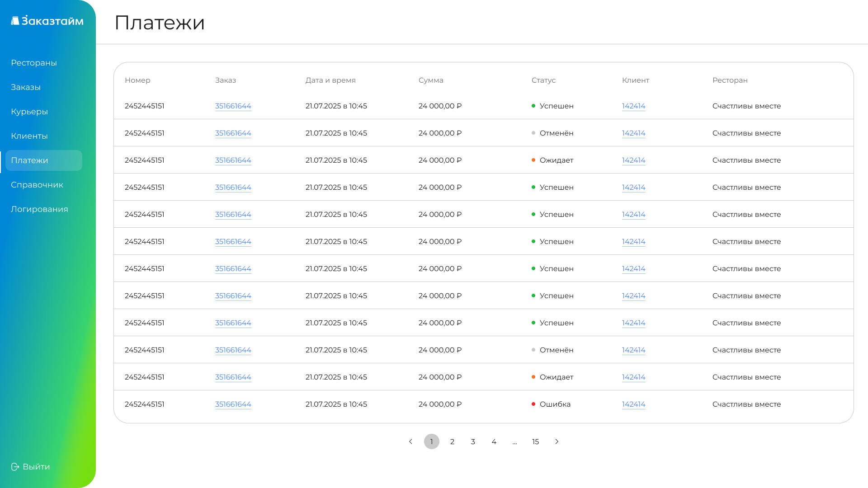This screenshot has width=868, height=488.
Task: Click the date in the Ошибка row
Action: (x=336, y=404)
